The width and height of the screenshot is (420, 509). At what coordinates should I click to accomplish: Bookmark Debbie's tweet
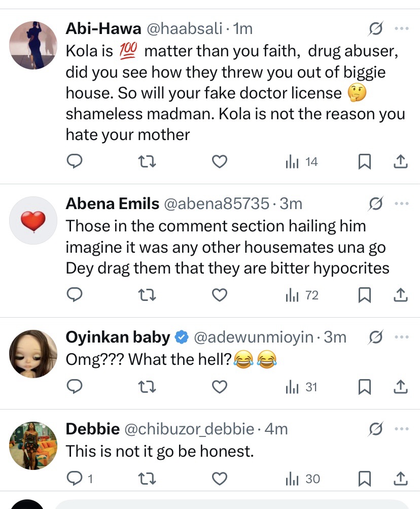point(364,478)
